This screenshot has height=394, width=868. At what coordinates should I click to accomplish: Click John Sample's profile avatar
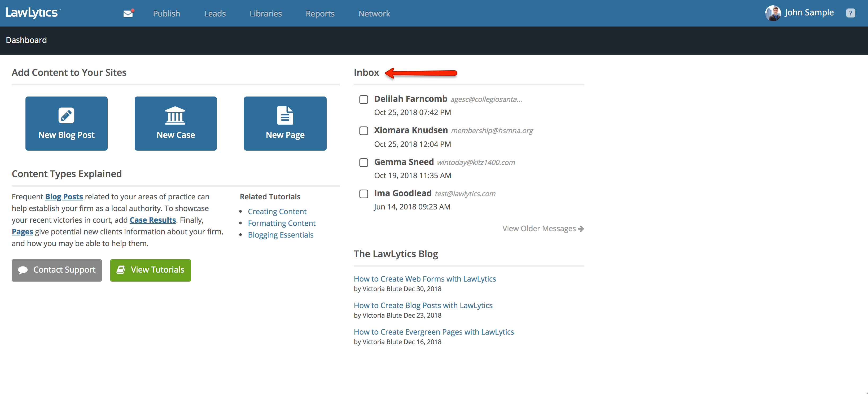[x=773, y=13]
